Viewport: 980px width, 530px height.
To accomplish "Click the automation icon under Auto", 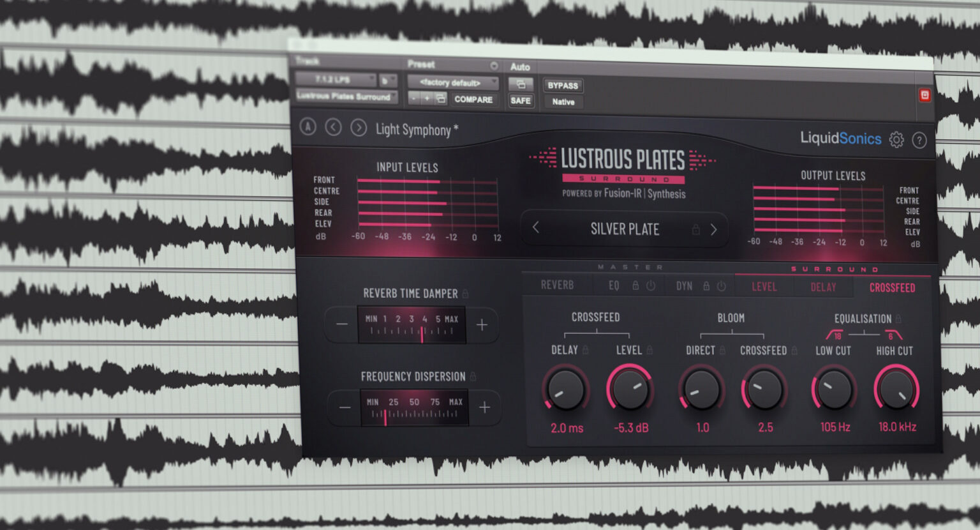I will (521, 84).
